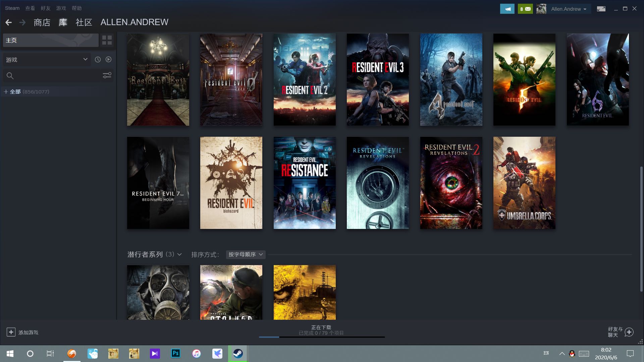This screenshot has height=362, width=644.
Task: Click the download progress bar
Action: pos(322,337)
